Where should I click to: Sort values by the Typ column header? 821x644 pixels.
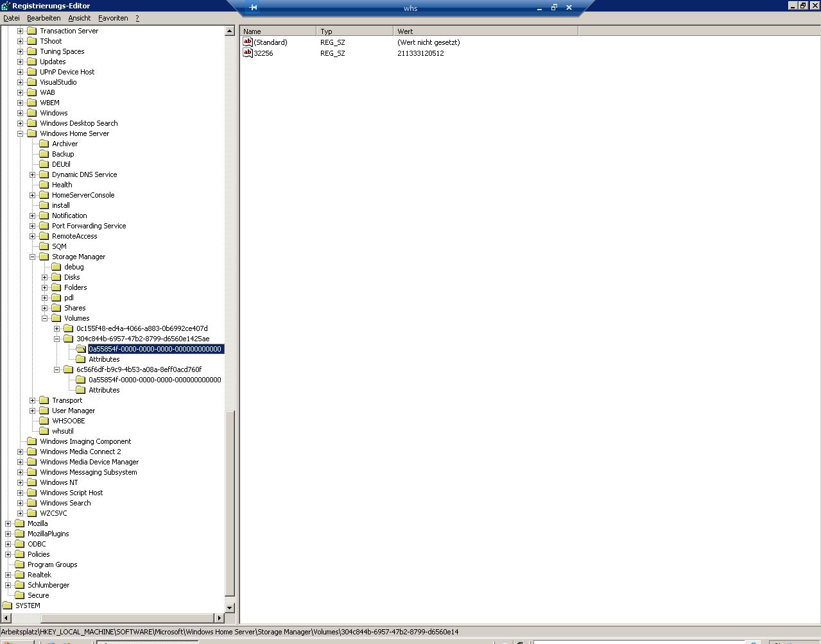coord(355,31)
